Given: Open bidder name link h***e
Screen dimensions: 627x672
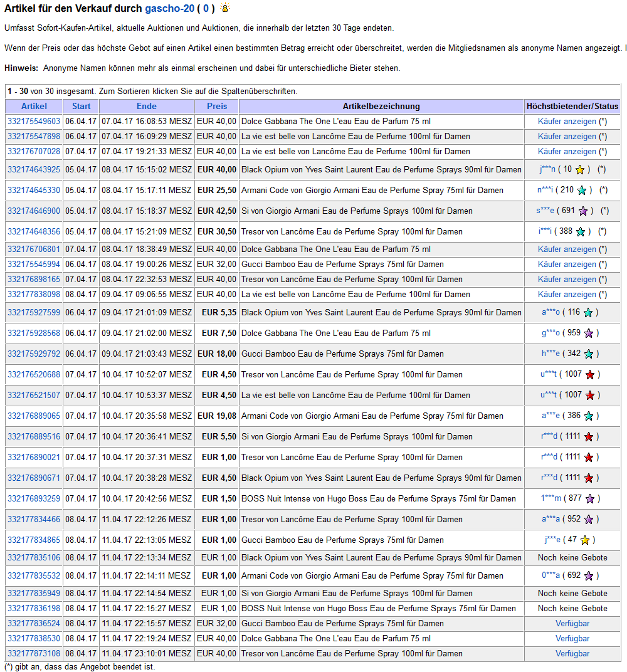Looking at the screenshot, I should [x=551, y=353].
